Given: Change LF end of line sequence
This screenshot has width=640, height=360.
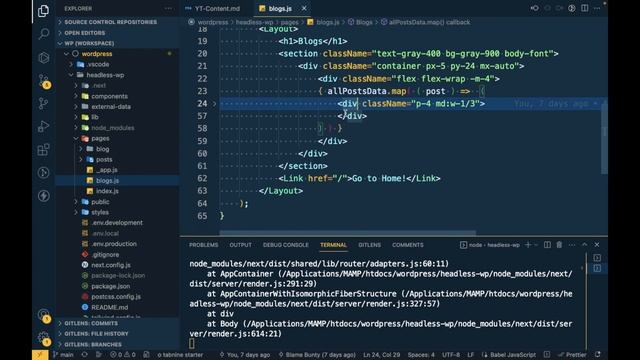Looking at the screenshot, I should point(471,355).
